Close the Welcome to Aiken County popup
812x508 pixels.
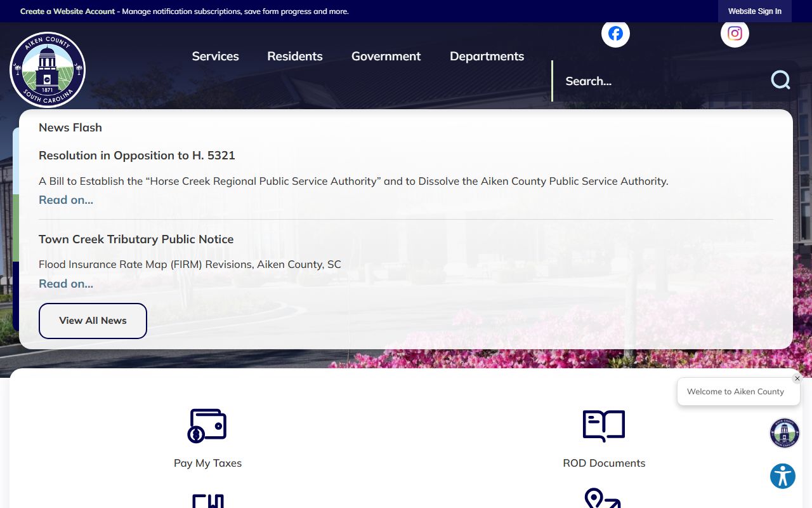(x=797, y=378)
